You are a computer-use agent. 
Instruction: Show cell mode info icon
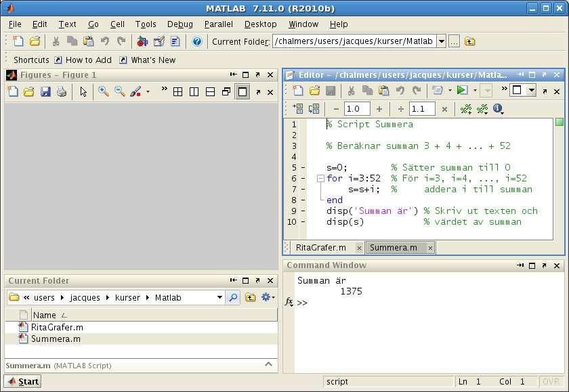498,108
